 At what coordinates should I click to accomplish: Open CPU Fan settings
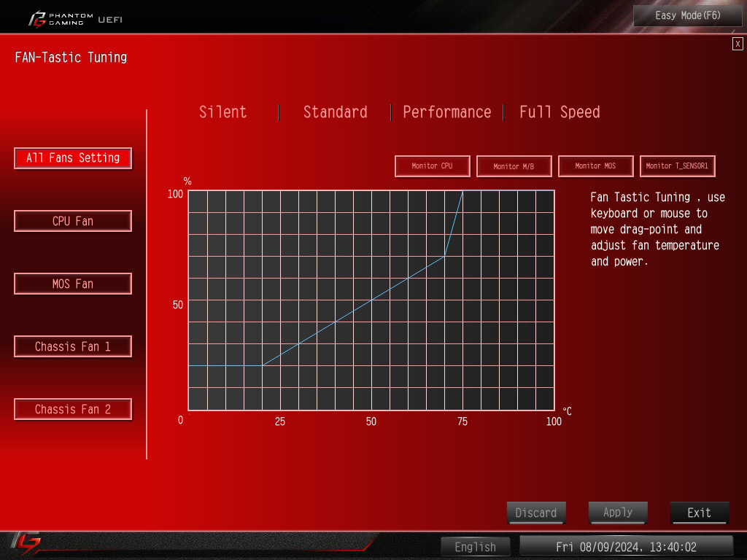pyautogui.click(x=73, y=221)
